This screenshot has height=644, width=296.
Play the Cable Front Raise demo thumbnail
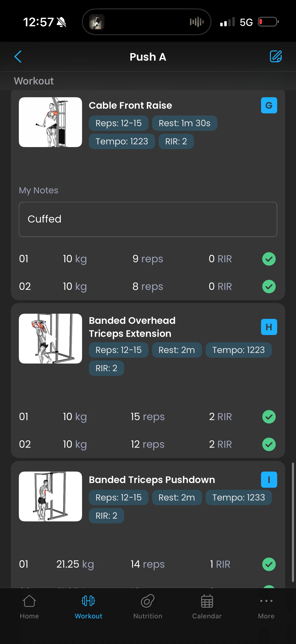click(x=50, y=122)
